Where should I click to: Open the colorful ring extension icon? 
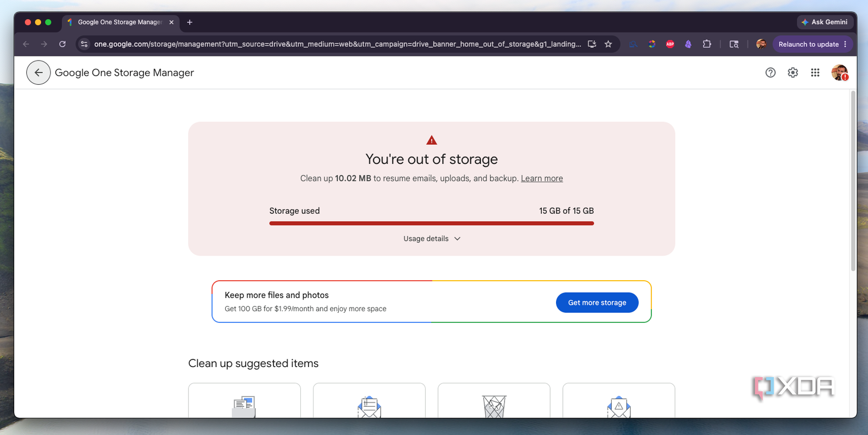[x=652, y=44]
